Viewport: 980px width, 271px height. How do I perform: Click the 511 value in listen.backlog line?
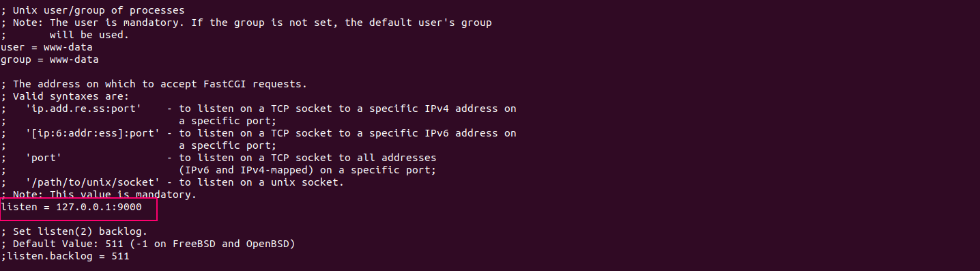point(120,256)
